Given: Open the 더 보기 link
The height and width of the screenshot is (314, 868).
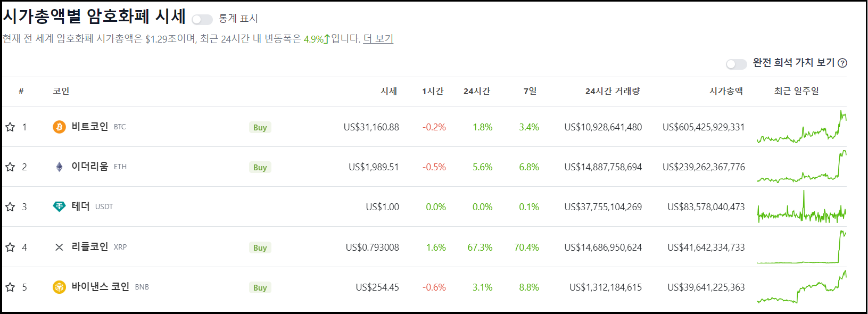Looking at the screenshot, I should pyautogui.click(x=380, y=38).
